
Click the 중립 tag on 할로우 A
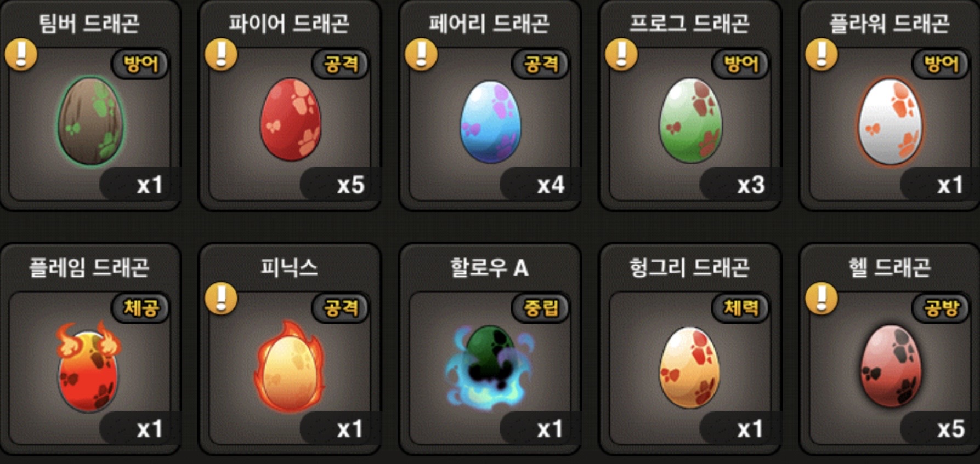point(541,308)
